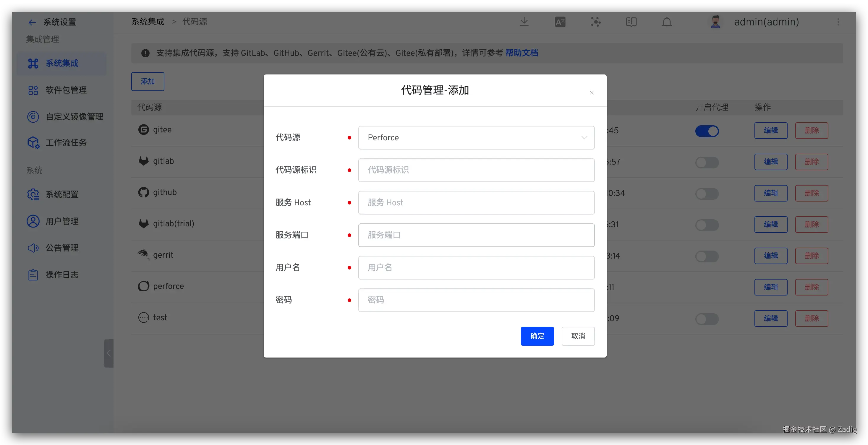Enable proxy toggle for test row

click(707, 319)
